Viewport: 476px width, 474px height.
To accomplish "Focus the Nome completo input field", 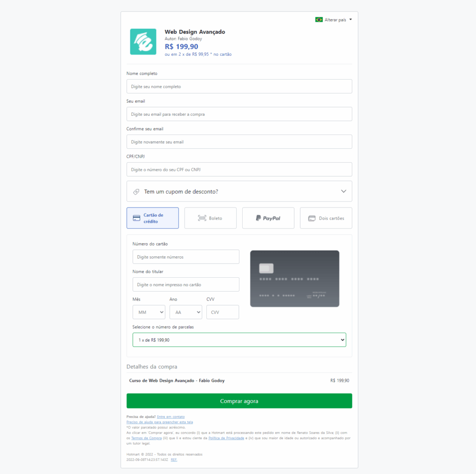I will pos(239,87).
